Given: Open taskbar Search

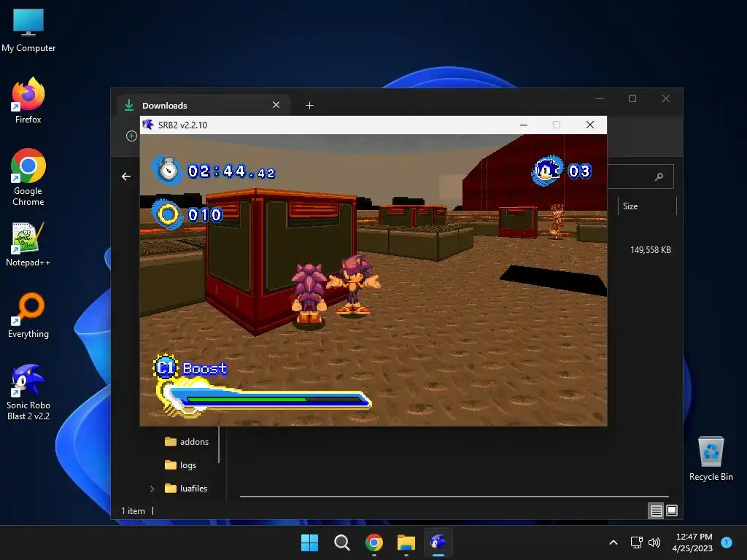Looking at the screenshot, I should click(x=342, y=542).
